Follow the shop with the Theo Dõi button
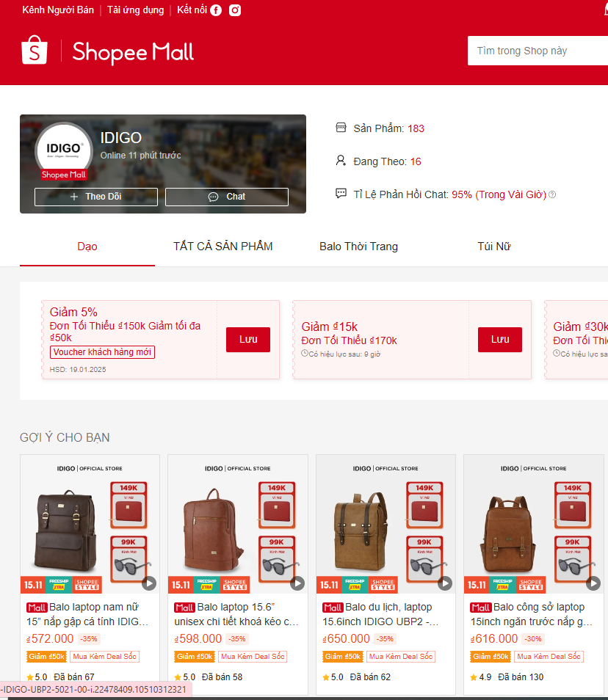Screen dimensions: 608x700 pos(96,197)
